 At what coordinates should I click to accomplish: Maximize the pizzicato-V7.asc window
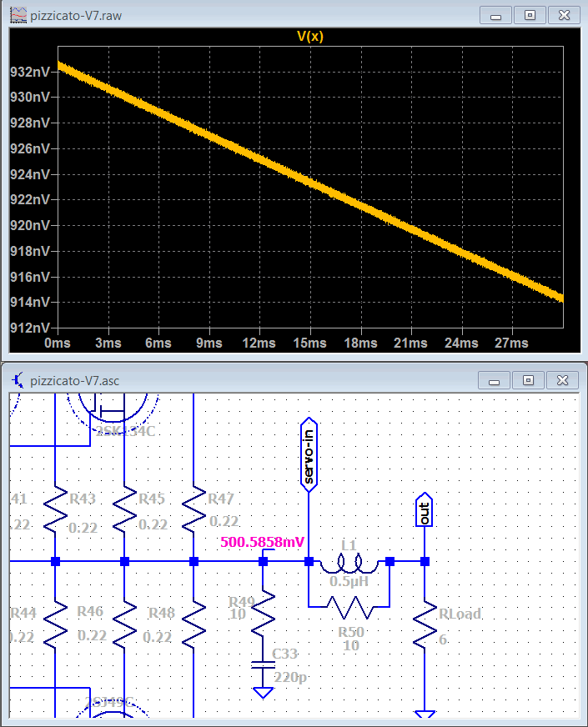pos(528,380)
